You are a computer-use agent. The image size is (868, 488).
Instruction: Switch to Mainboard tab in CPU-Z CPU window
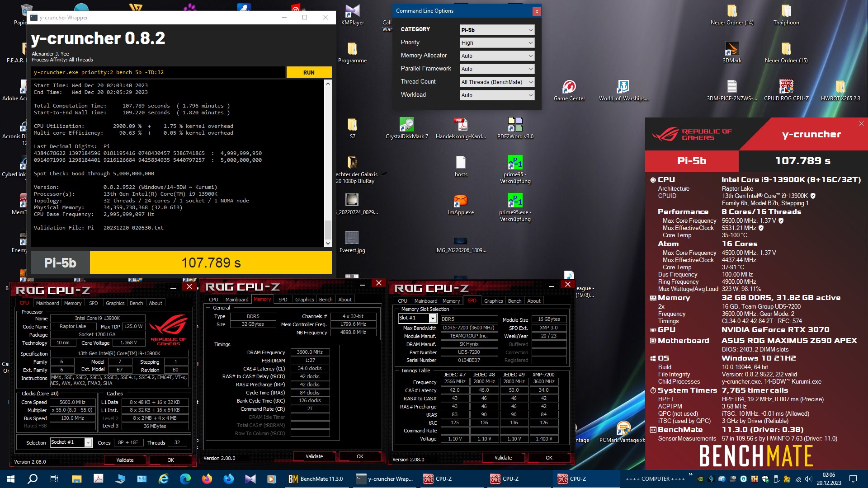pyautogui.click(x=47, y=303)
